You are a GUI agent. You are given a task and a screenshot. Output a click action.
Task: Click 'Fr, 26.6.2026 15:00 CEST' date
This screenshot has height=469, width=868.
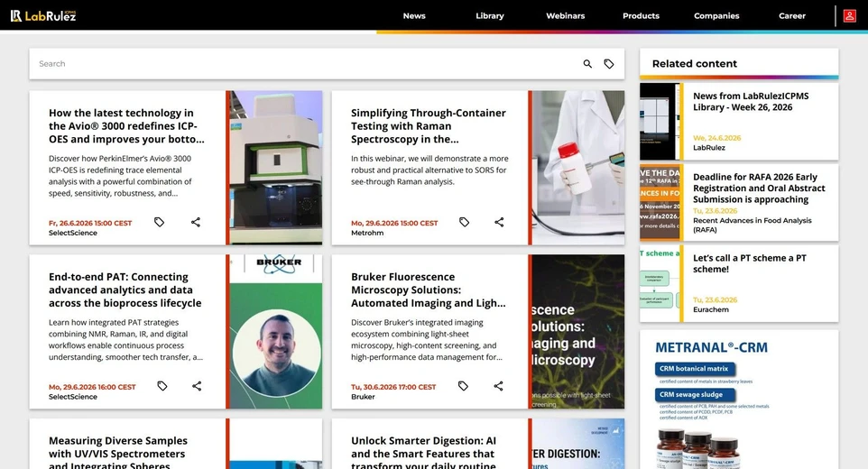pos(90,223)
